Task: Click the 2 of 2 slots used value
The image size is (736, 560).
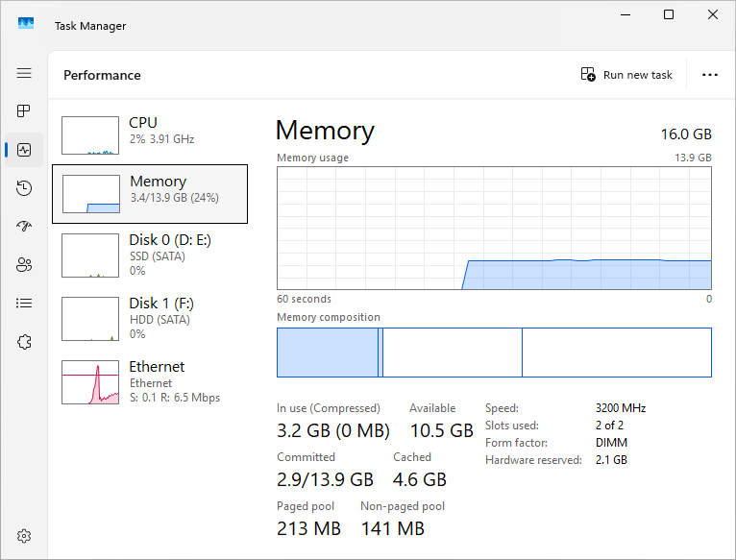Action: click(609, 426)
